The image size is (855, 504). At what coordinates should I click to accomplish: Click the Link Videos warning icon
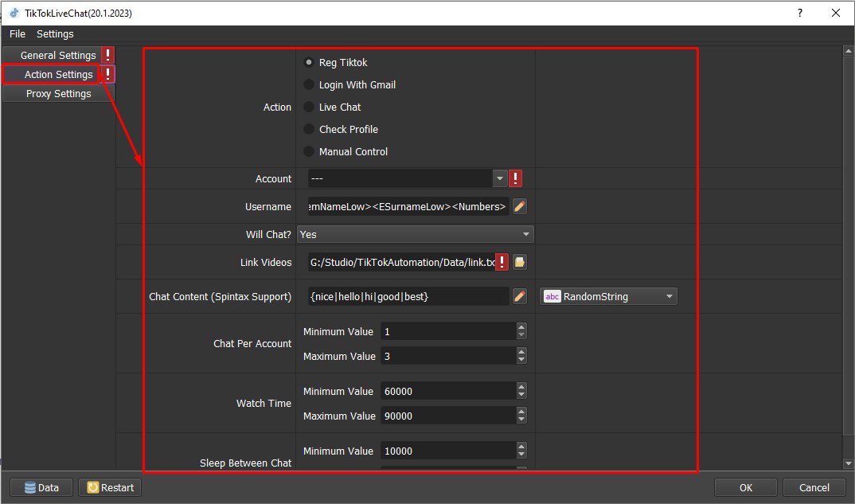coord(502,262)
